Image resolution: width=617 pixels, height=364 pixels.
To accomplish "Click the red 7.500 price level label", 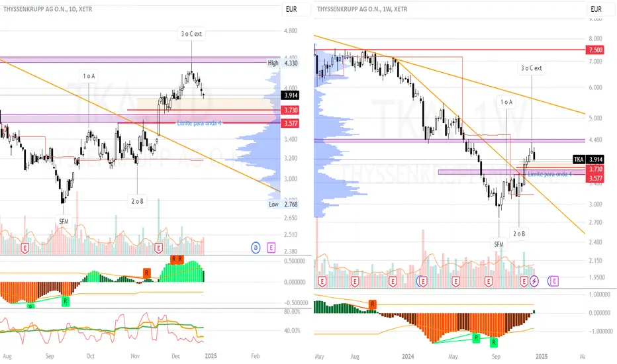I will point(595,50).
